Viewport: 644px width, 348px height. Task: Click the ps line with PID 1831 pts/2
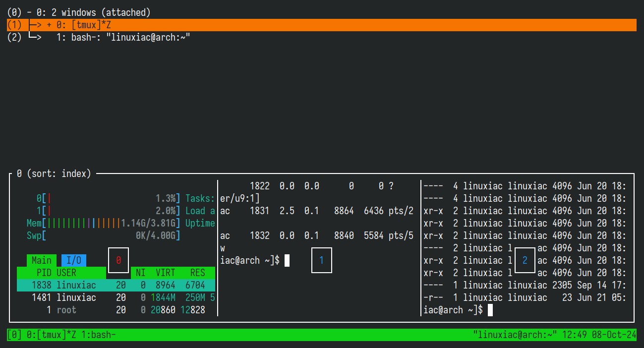317,211
